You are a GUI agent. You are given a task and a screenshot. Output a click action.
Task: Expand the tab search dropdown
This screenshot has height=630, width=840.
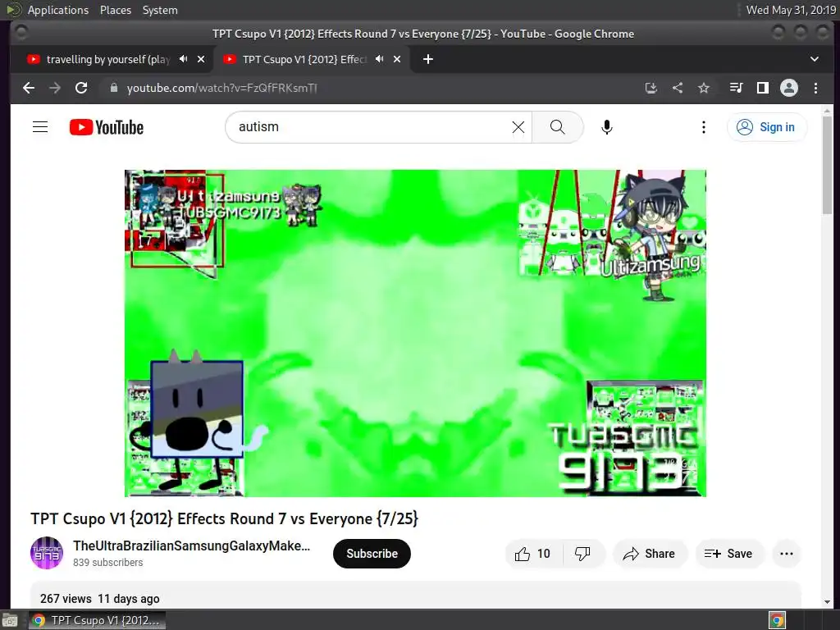815,59
